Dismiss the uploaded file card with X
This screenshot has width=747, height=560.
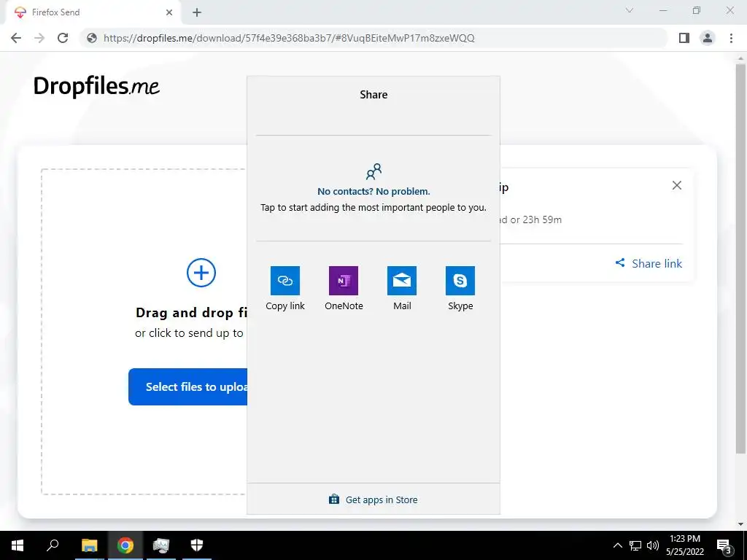676,185
